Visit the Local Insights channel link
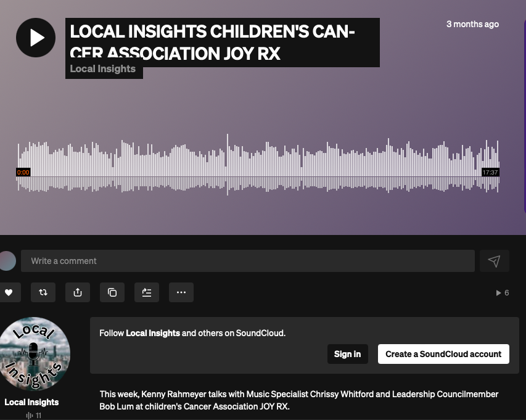Screen dimensions: 526x420 point(102,68)
